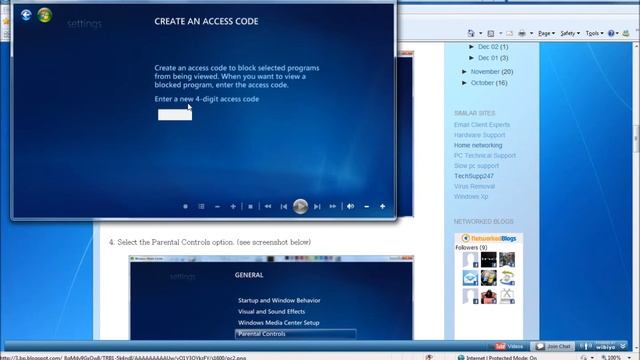Open the Print dropdown arrow

[x=531, y=33]
